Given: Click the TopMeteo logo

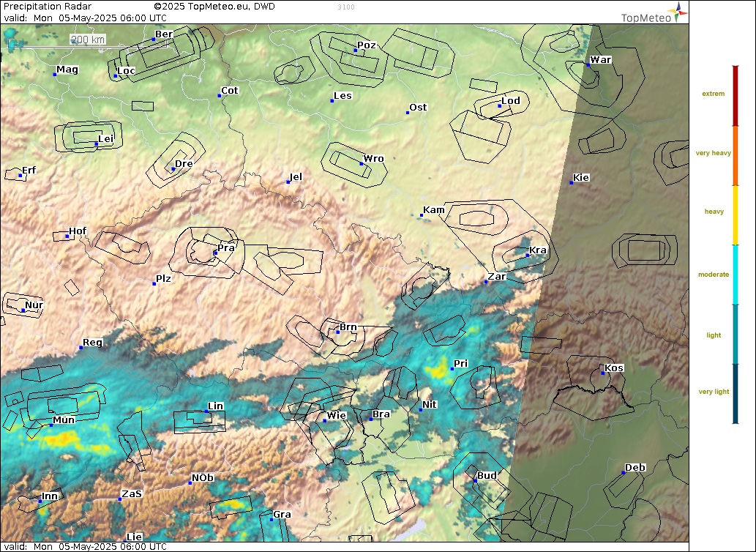Looking at the screenshot, I should [x=654, y=13].
